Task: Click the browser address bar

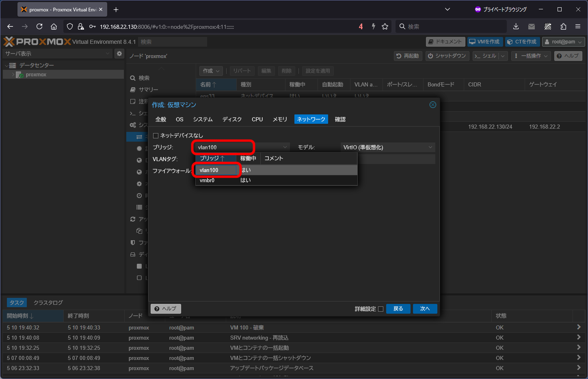Action: tap(227, 27)
